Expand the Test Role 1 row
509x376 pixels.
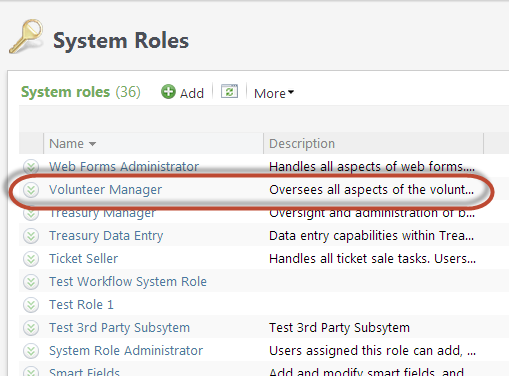(x=31, y=305)
